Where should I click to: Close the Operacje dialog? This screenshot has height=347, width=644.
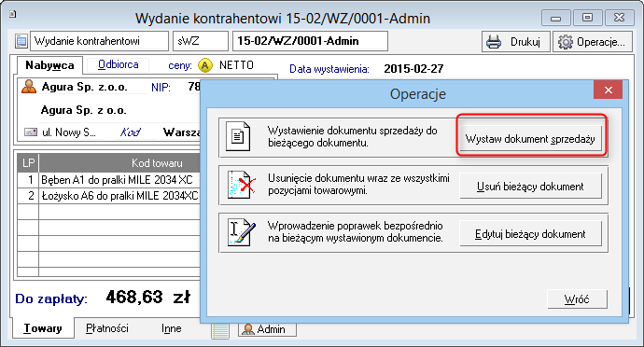pyautogui.click(x=608, y=90)
